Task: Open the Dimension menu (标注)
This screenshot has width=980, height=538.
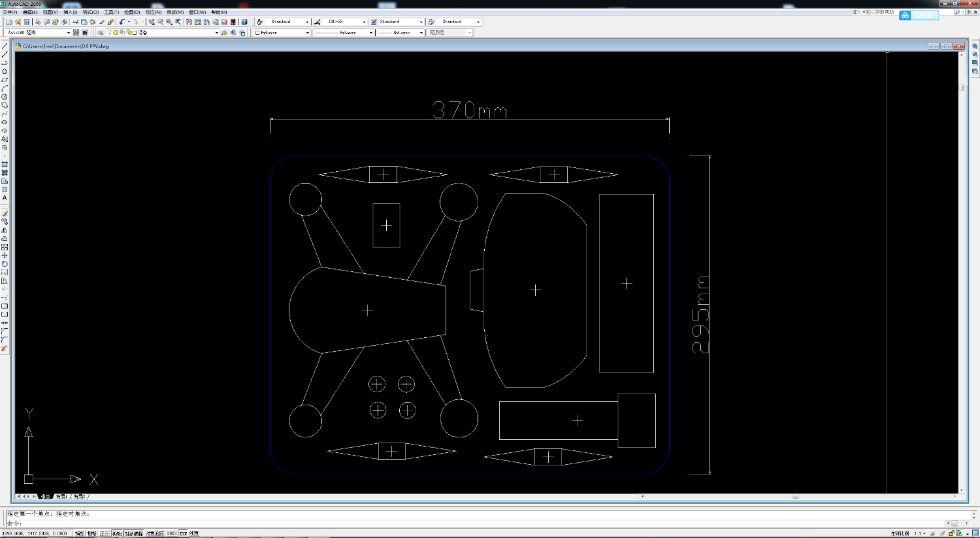Action: coord(154,12)
